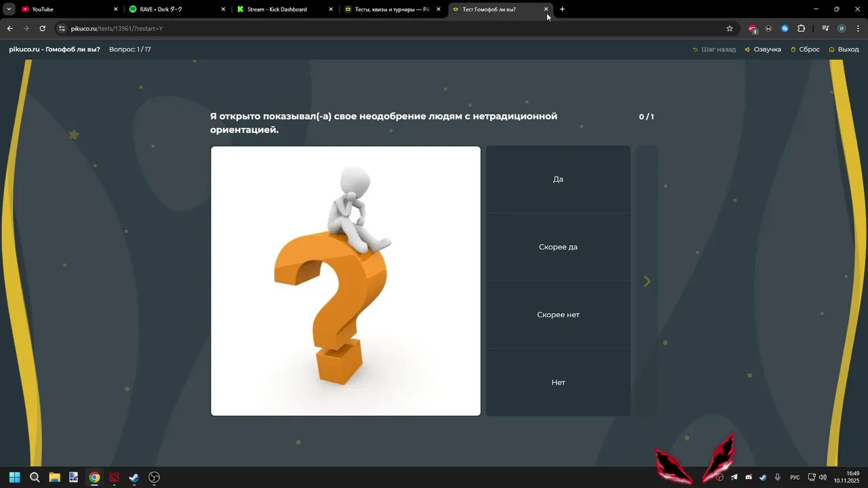The image size is (868, 488).
Task: Open OBS Studio from the taskbar
Action: tap(154, 477)
